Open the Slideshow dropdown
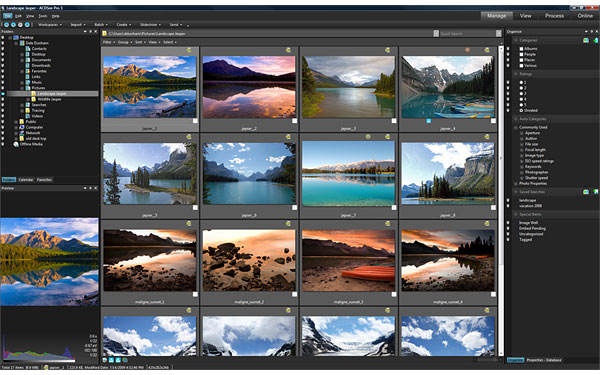600x375 pixels. tap(150, 24)
